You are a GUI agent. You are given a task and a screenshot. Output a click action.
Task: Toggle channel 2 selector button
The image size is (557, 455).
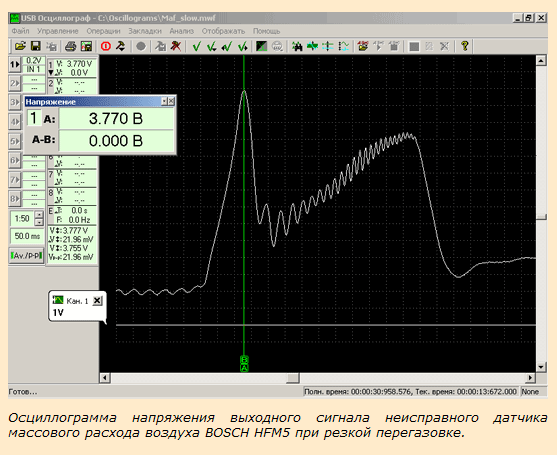click(15, 83)
